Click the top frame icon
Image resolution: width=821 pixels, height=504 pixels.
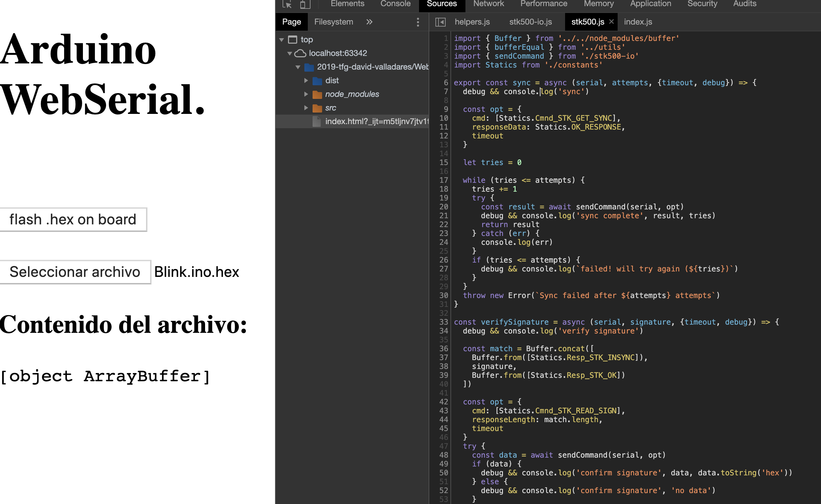(292, 40)
